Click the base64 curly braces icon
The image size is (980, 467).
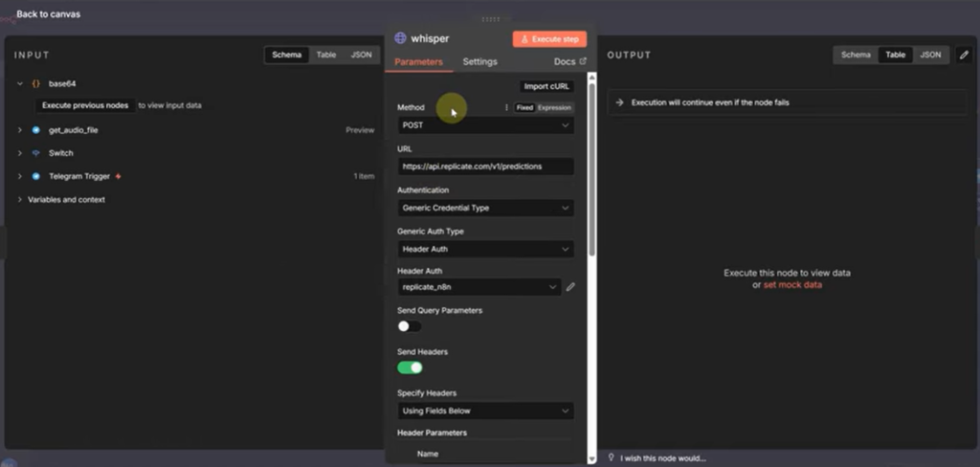coord(36,83)
